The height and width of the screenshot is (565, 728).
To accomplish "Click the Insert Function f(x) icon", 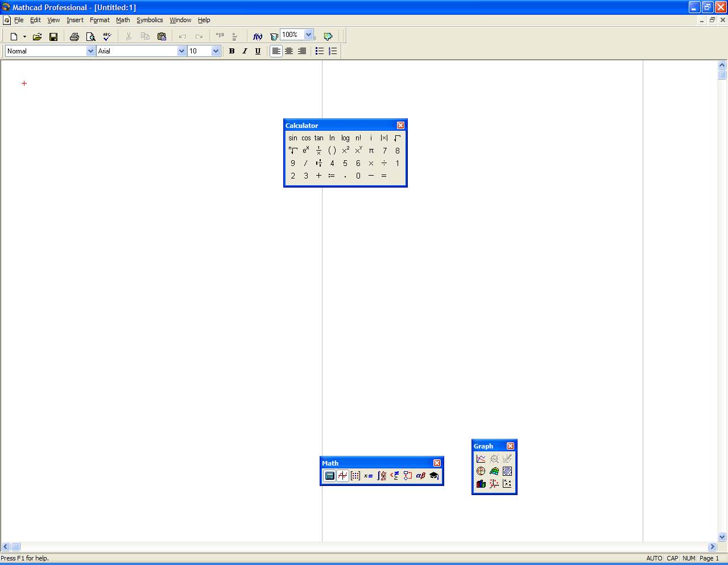I will 258,36.
